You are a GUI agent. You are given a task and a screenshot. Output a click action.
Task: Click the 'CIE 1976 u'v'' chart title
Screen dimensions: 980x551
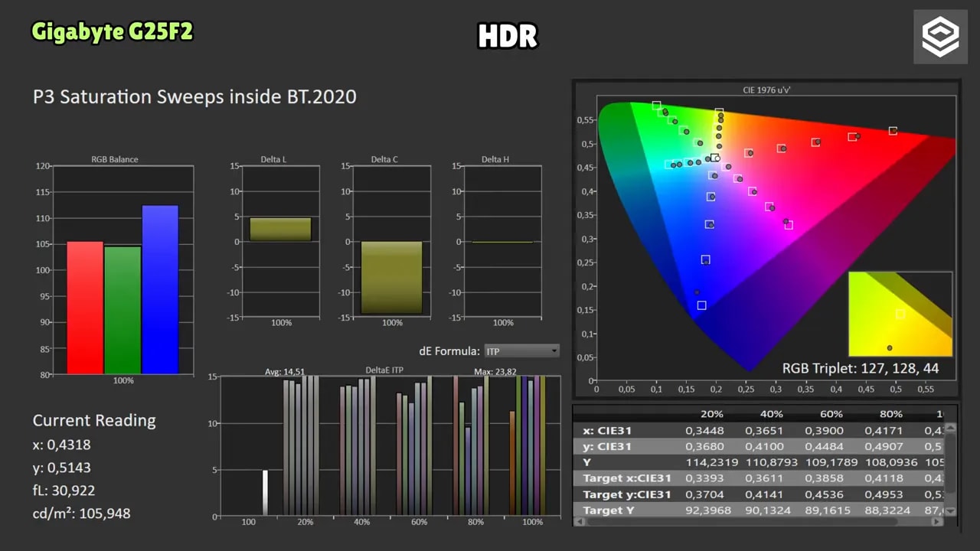(767, 90)
